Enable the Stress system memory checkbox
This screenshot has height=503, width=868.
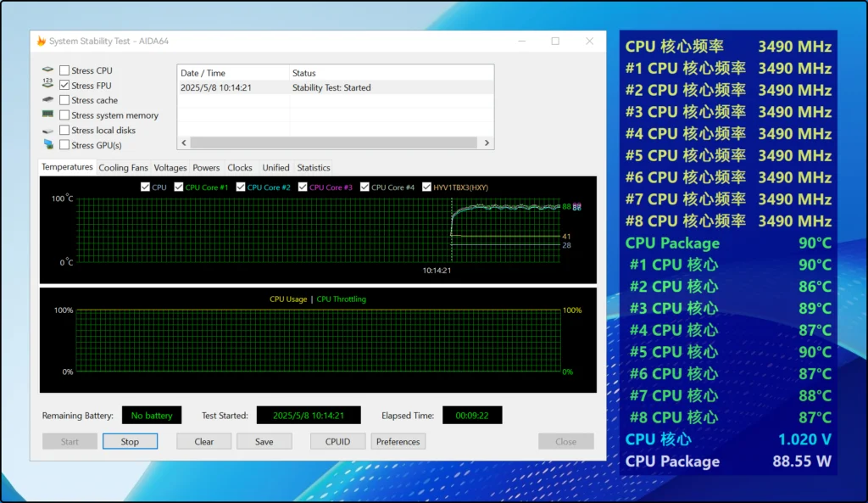64,115
